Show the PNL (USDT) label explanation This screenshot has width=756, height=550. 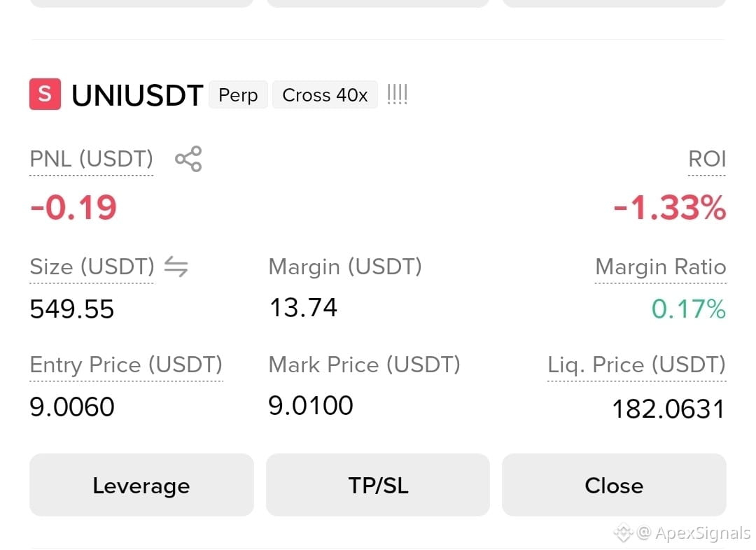point(91,159)
